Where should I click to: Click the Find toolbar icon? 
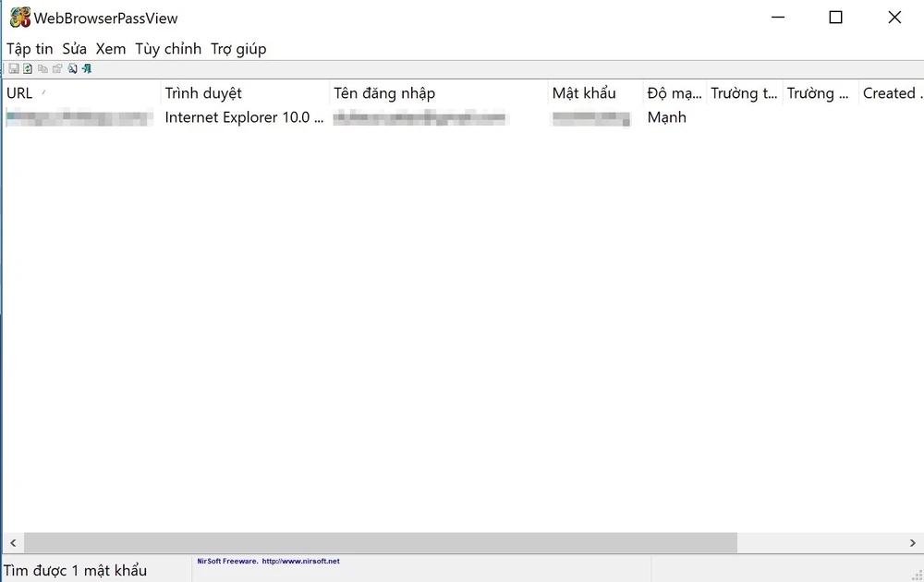tap(72, 68)
